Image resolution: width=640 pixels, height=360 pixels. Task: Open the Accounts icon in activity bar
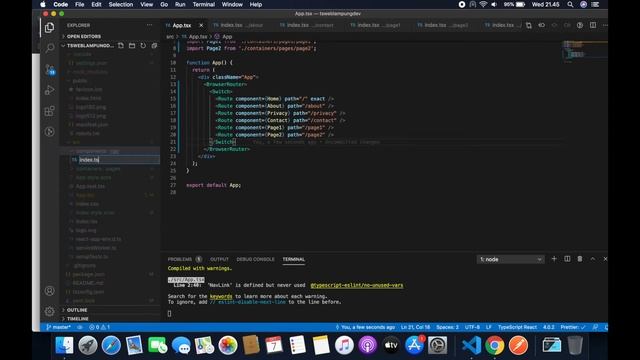[x=49, y=291]
